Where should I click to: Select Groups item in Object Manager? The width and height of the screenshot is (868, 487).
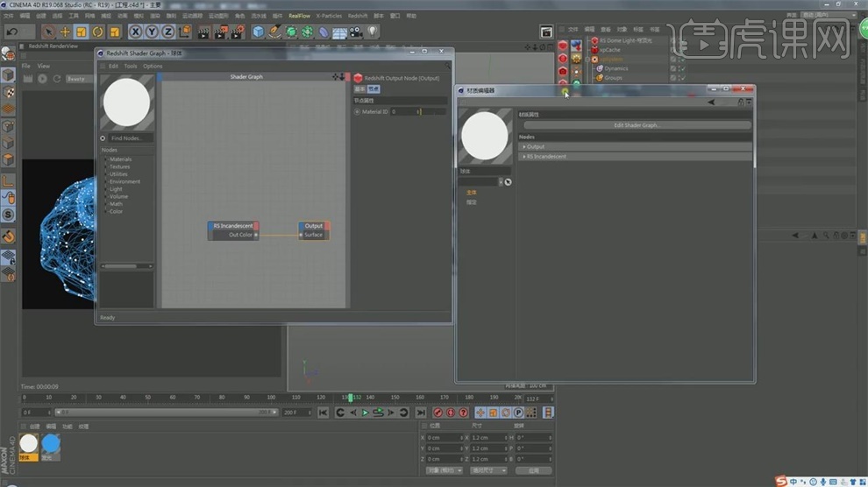coord(613,78)
